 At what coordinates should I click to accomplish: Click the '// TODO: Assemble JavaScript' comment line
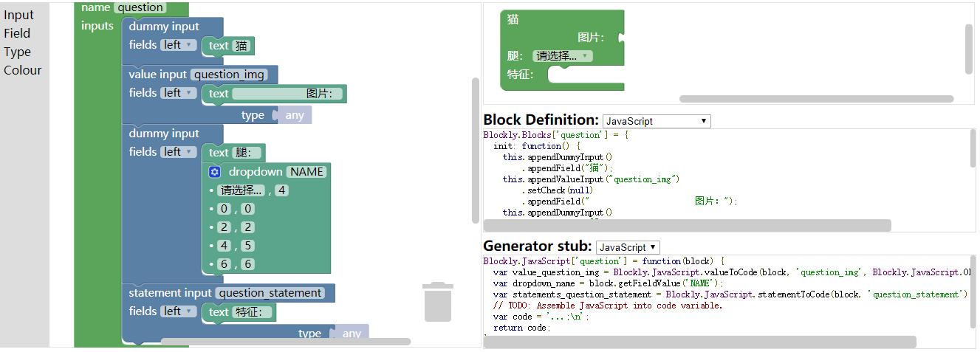point(608,306)
